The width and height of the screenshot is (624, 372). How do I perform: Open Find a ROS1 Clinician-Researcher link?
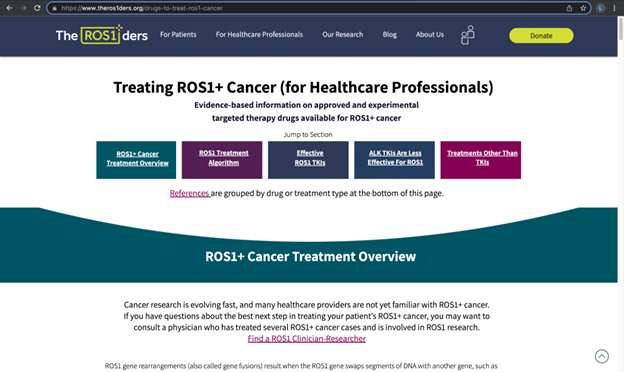[306, 339]
